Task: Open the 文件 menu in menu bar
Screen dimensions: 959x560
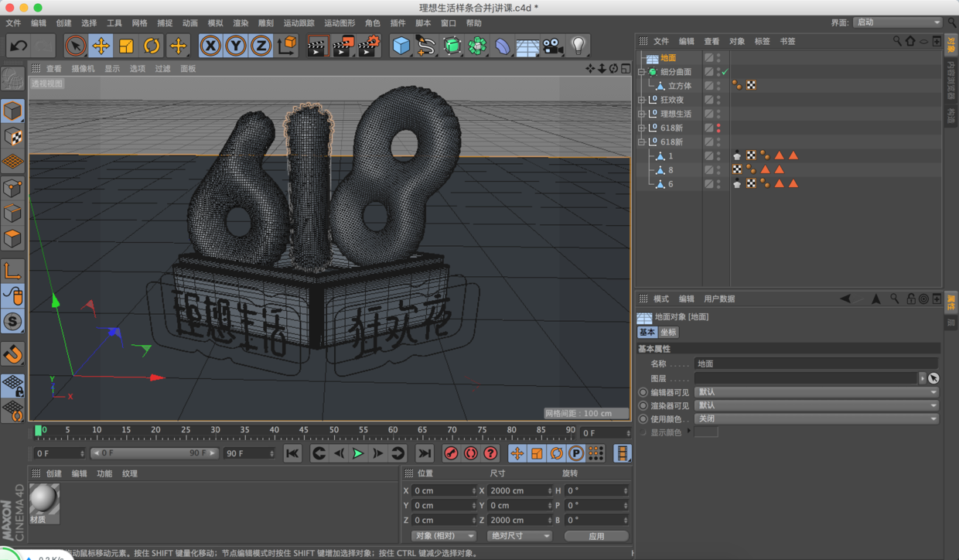Action: coord(13,23)
